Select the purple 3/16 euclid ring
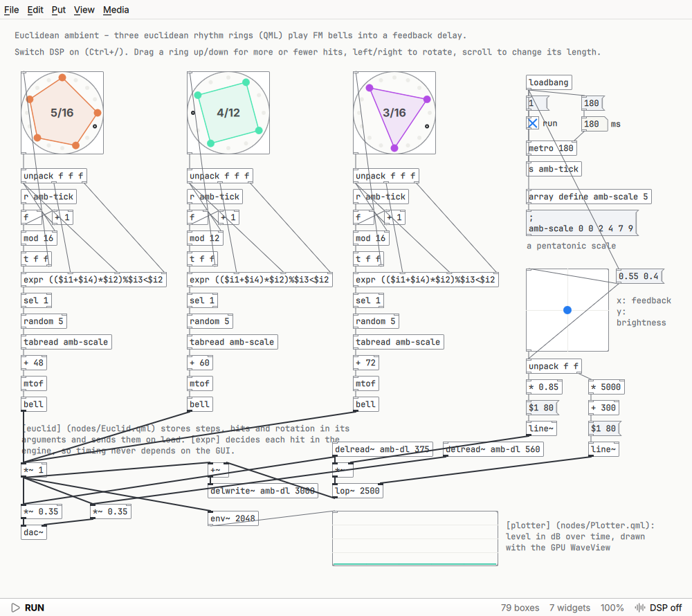This screenshot has height=616, width=692. click(394, 113)
